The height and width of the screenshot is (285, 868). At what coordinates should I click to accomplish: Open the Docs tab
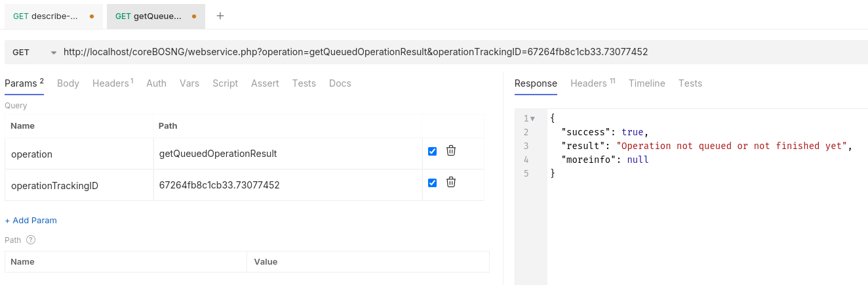coord(340,83)
